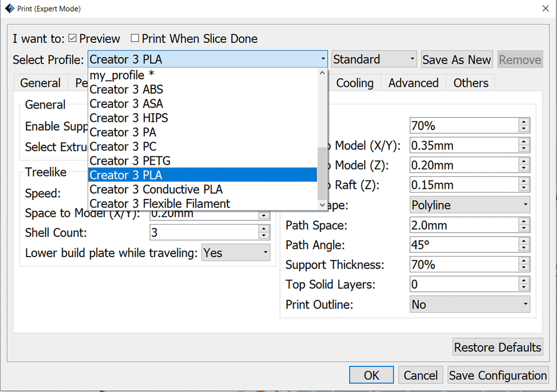Open Lower build plate while traveling dropdown
Screen dimensions: 557x392
pos(236,253)
